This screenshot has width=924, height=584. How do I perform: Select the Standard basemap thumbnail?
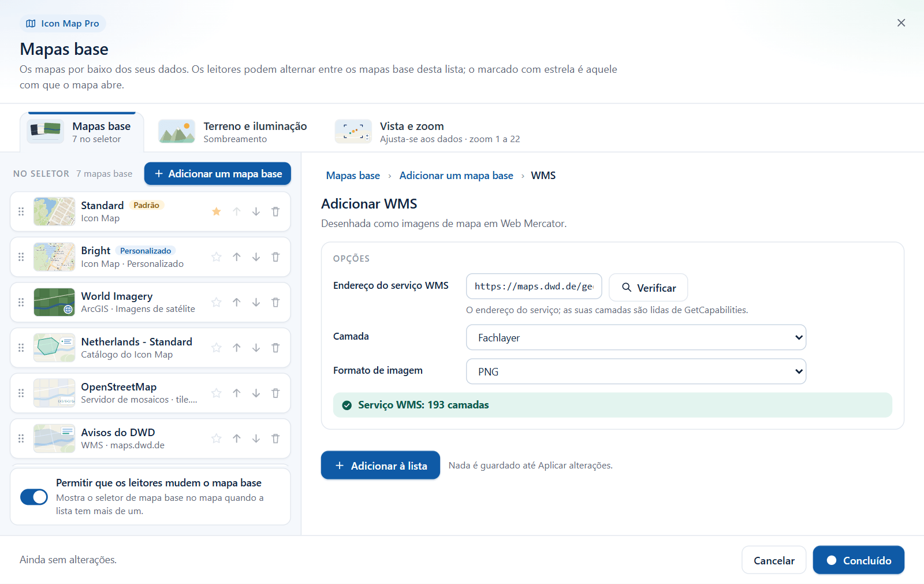click(54, 211)
